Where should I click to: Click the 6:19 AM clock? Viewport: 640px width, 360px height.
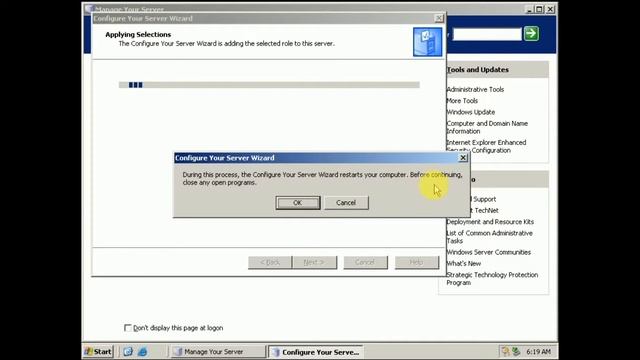(x=538, y=352)
